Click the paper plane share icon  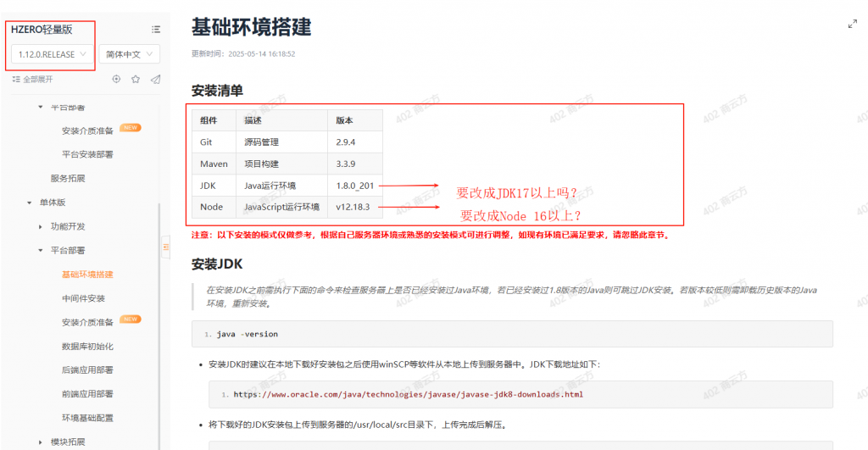point(155,79)
